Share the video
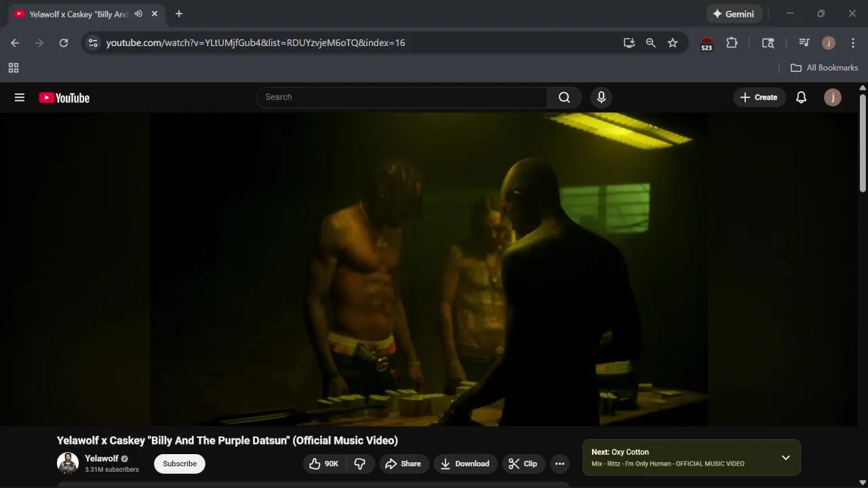 click(x=403, y=464)
